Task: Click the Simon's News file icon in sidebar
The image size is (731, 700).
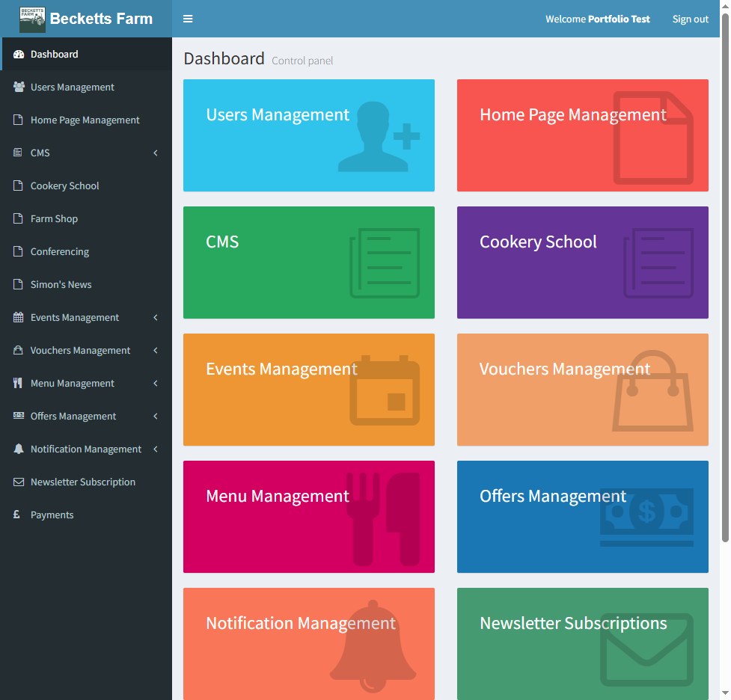Action: click(18, 284)
